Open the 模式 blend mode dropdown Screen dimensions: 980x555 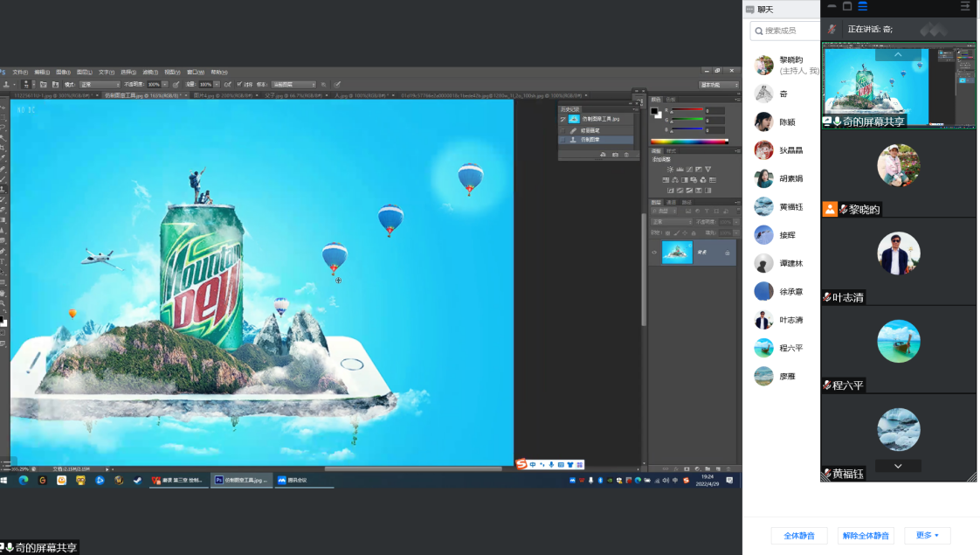[x=100, y=85]
